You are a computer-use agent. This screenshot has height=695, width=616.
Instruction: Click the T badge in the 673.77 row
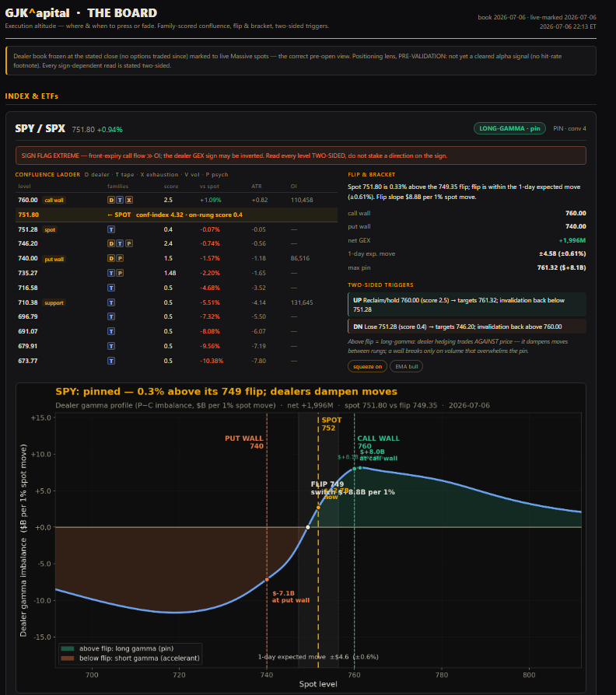(111, 361)
